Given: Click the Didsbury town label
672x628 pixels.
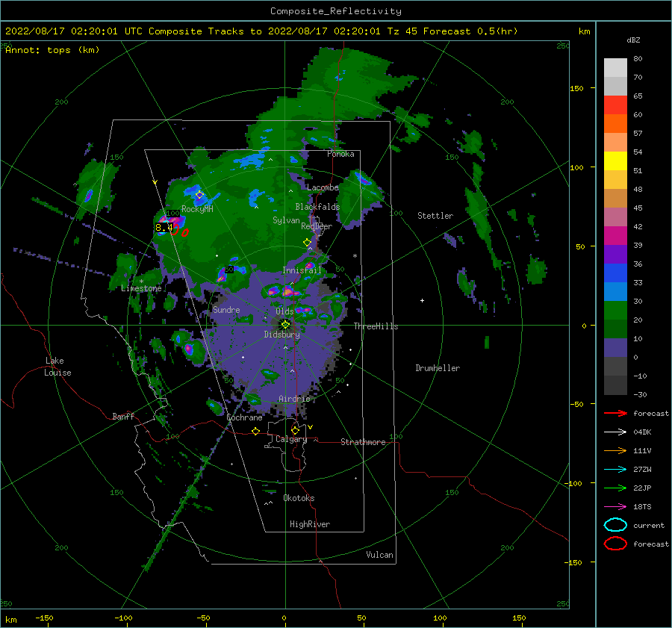Looking at the screenshot, I should [282, 335].
